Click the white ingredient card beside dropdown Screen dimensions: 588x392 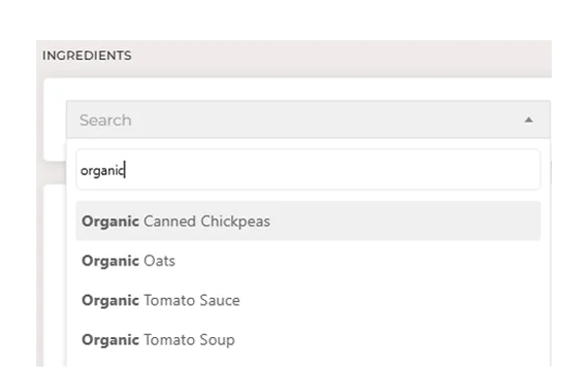(x=55, y=120)
